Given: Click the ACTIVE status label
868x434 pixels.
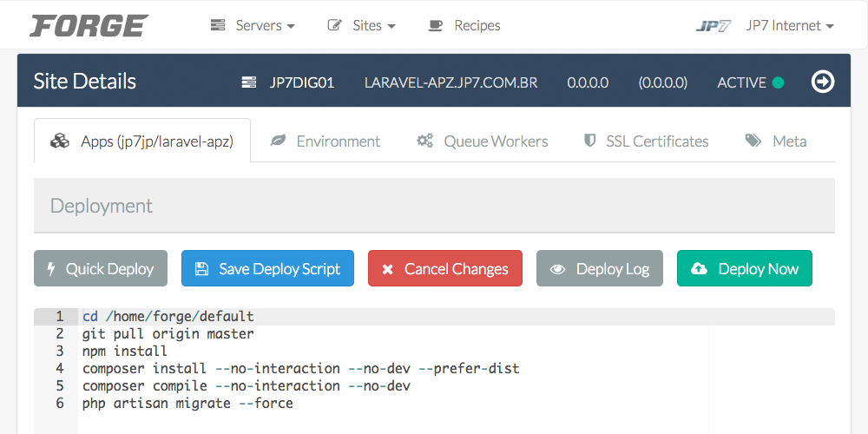Looking at the screenshot, I should point(742,82).
